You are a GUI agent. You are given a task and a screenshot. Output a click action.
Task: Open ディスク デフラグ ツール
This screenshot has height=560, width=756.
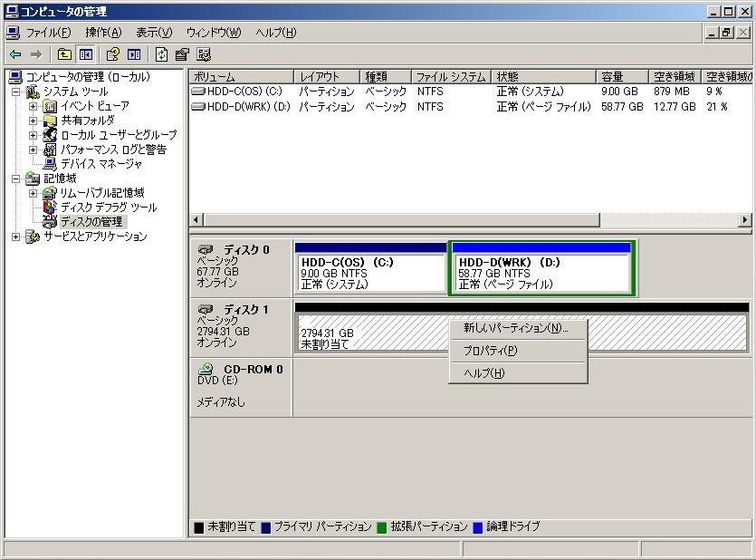pyautogui.click(x=109, y=207)
